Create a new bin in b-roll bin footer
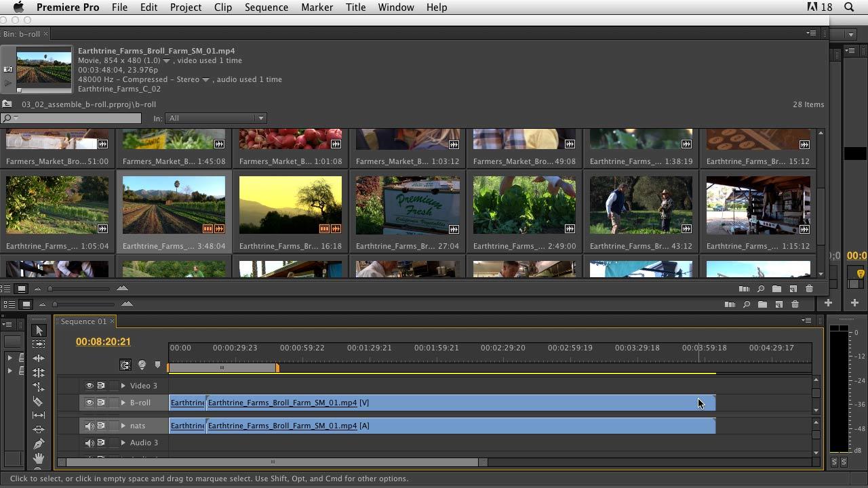Image resolution: width=868 pixels, height=488 pixels. pyautogui.click(x=776, y=289)
